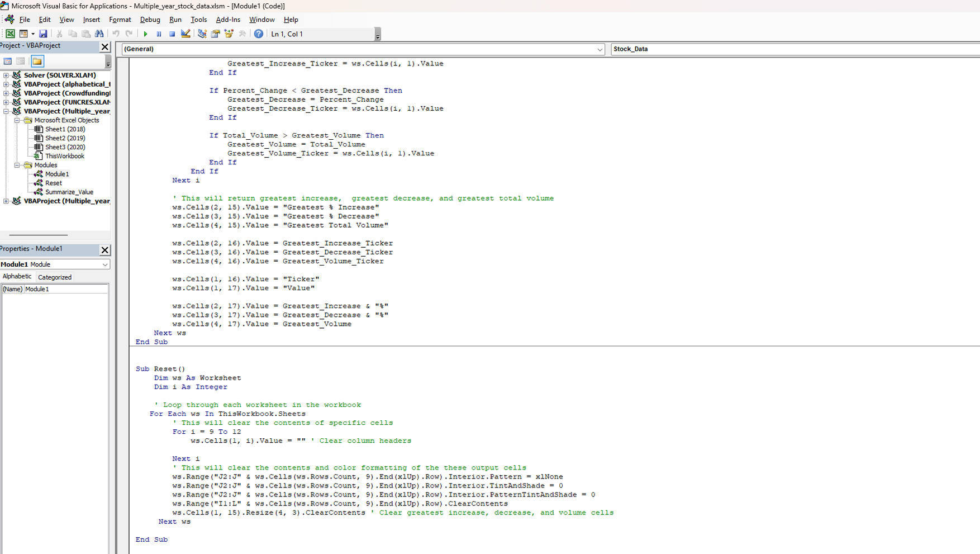
Task: Click the Find binoculars icon
Action: tap(99, 34)
